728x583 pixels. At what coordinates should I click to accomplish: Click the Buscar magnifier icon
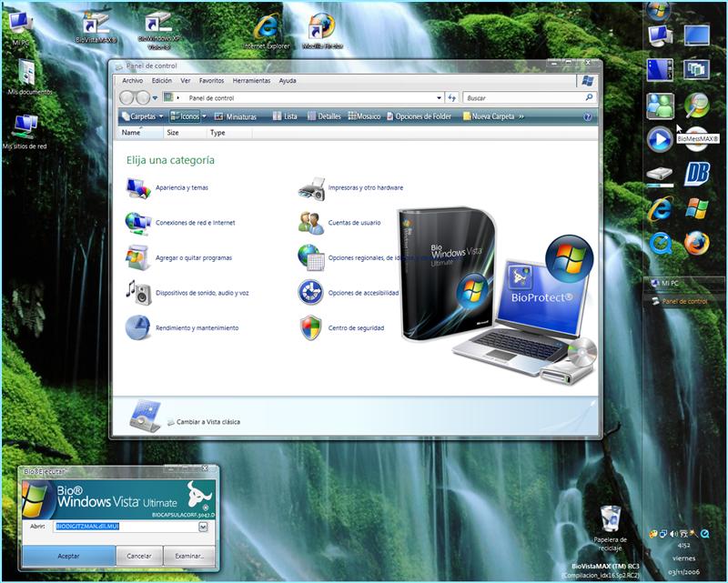point(587,96)
